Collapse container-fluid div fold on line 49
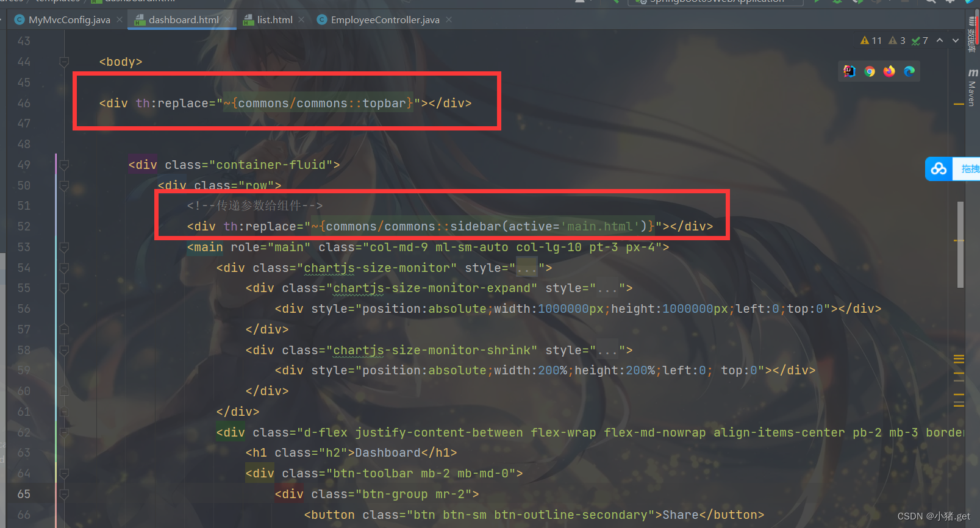 click(64, 165)
